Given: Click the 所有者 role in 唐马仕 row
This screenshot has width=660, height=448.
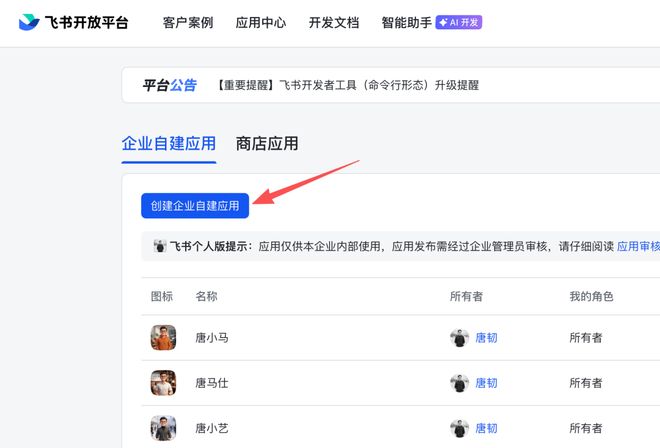Looking at the screenshot, I should tap(586, 383).
